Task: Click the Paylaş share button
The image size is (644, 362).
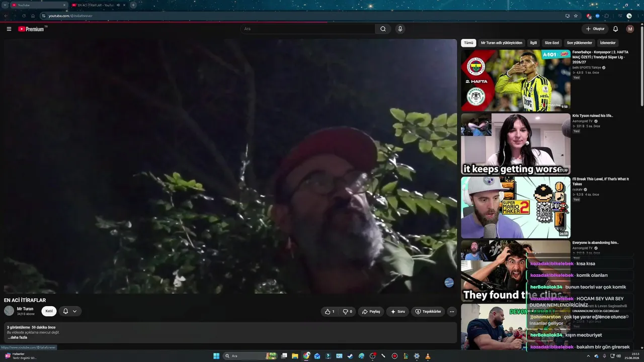Action: pos(371,312)
